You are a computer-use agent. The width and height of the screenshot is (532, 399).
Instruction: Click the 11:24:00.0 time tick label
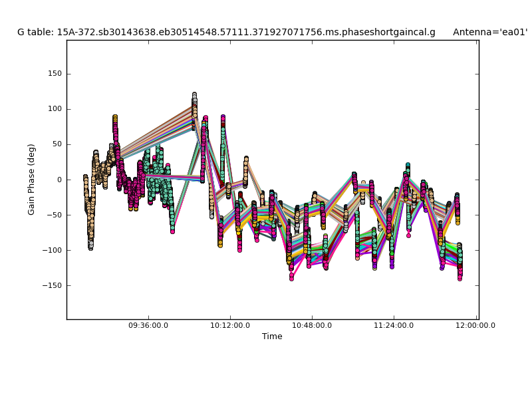[x=394, y=325]
